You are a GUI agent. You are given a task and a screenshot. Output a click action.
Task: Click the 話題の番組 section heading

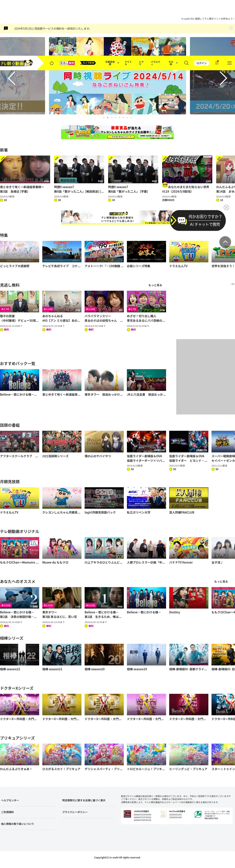10,425
